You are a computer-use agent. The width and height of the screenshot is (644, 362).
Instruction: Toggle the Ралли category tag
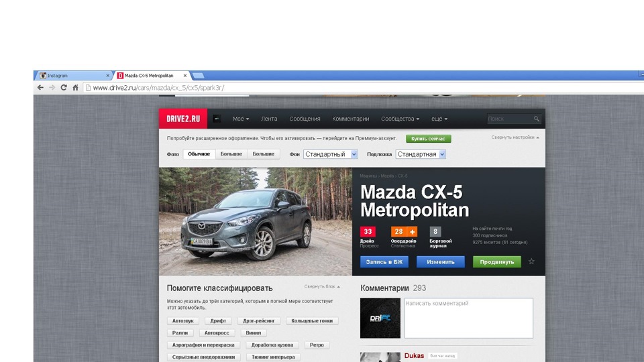point(180,333)
